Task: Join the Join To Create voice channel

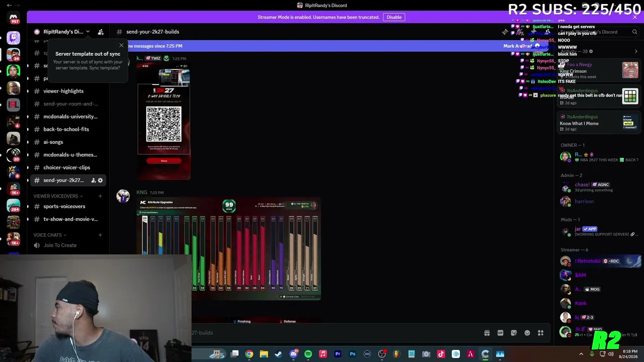Action: pos(68,245)
